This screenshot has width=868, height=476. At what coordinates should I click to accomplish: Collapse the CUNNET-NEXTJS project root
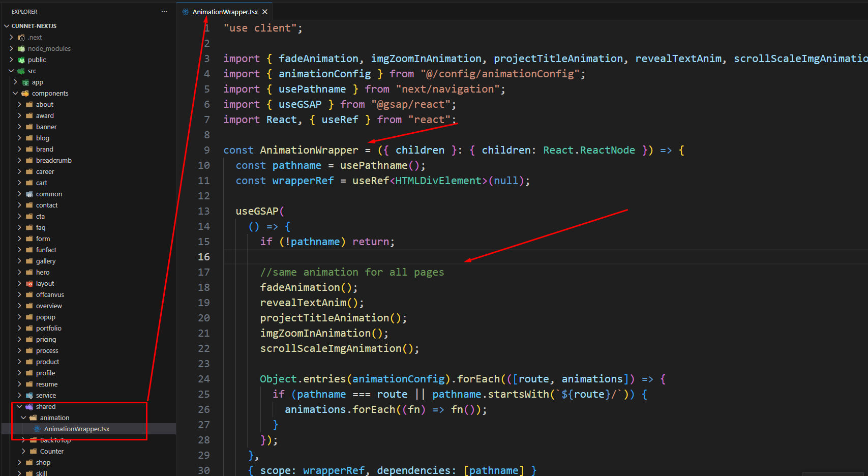[x=7, y=26]
